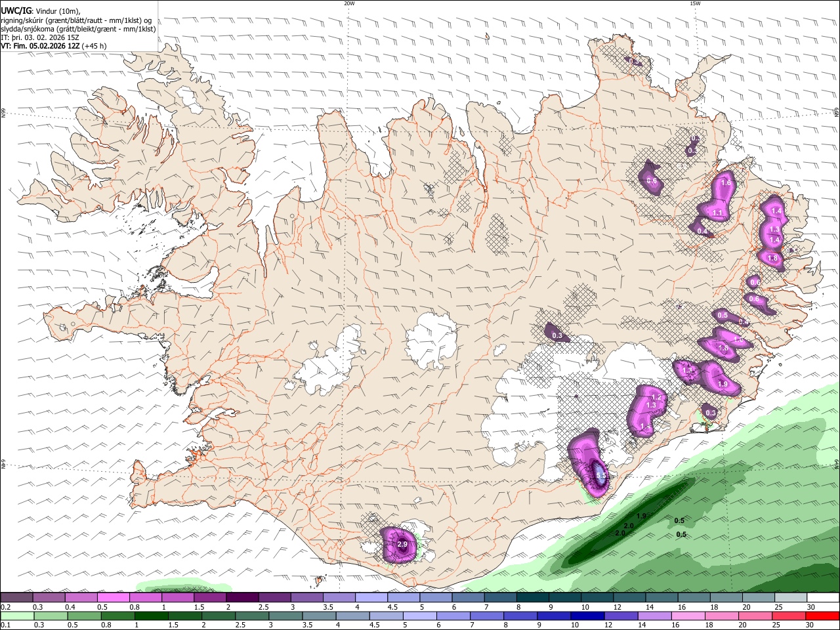The height and width of the screenshot is (630, 840).
Task: Click the 'VT: Fim. 05.02.2026 12Z (+45 h)' line
Action: pyautogui.click(x=54, y=46)
